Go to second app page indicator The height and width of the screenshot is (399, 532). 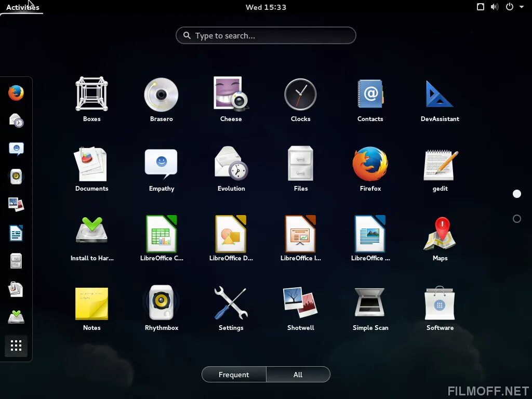[x=517, y=219]
